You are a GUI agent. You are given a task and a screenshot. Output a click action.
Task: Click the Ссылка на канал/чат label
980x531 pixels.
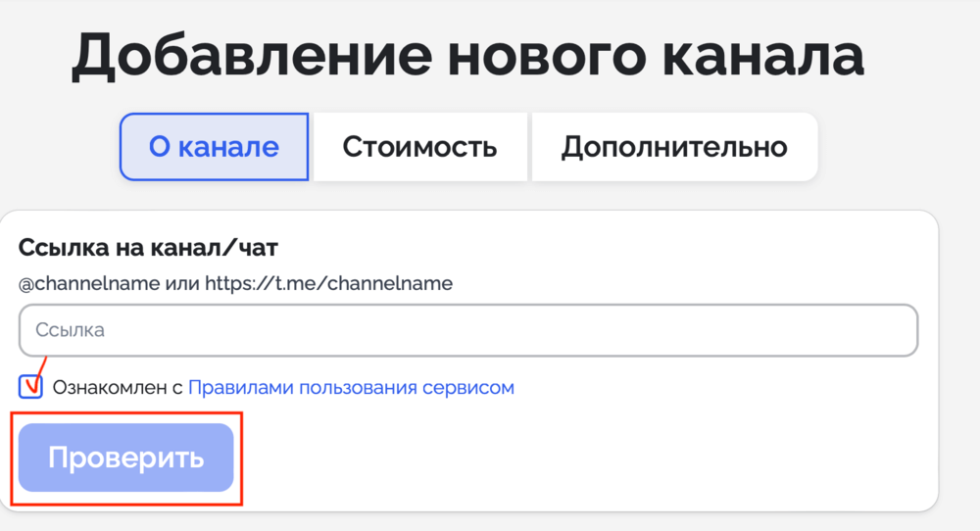click(x=148, y=248)
